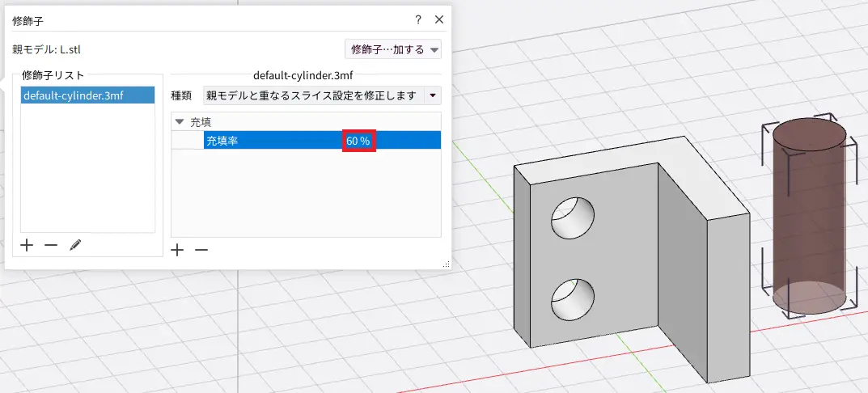Image resolution: width=868 pixels, height=393 pixels.
Task: Collapse the 充填 section triangle
Action: point(180,122)
